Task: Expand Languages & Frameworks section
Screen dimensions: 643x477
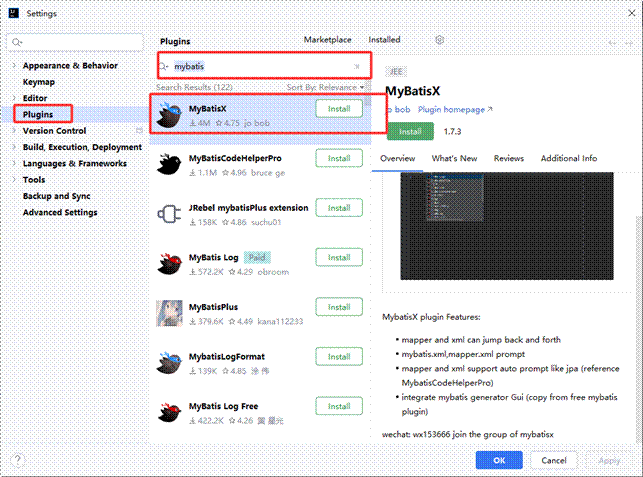Action: 14,163
